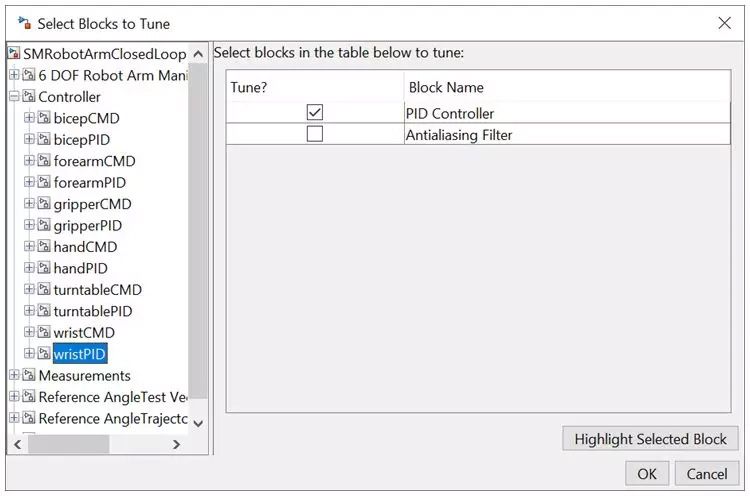Click the tree's horizontal scrollbar thumb
Image resolution: width=750 pixels, height=496 pixels.
(x=69, y=444)
